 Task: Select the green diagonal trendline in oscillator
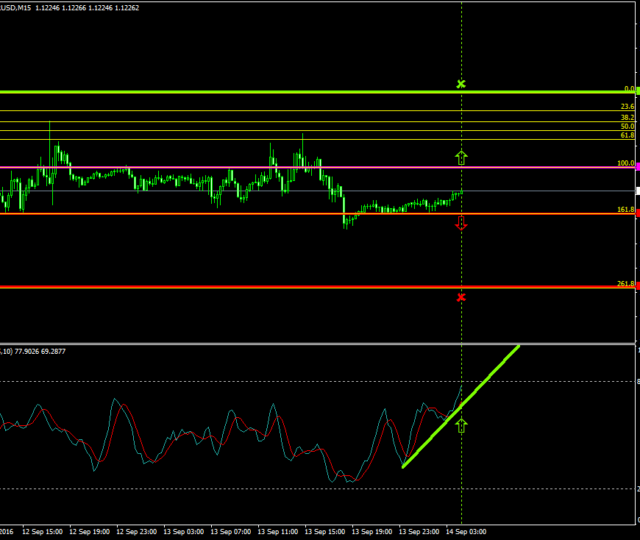click(x=460, y=406)
